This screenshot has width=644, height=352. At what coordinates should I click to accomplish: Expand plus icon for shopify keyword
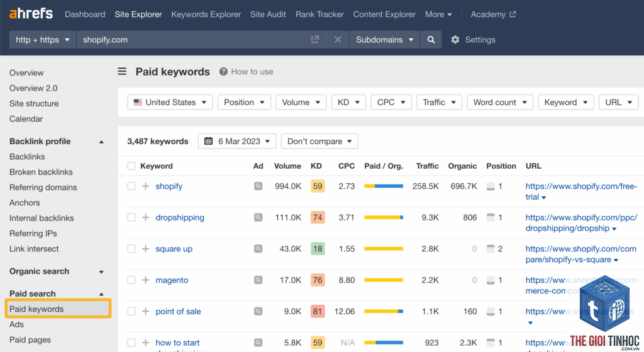tap(145, 186)
